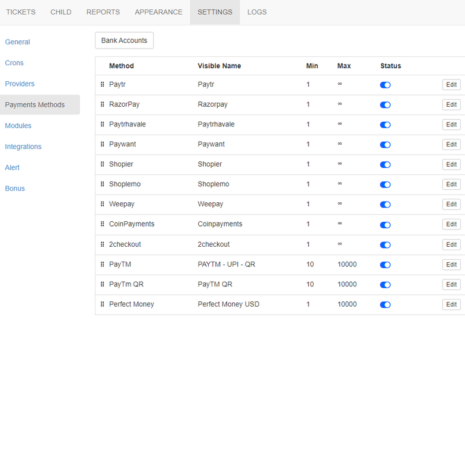Screen dimensions: 465x465
Task: Click drag handle icon for Shoplemo row
Action: (x=102, y=184)
